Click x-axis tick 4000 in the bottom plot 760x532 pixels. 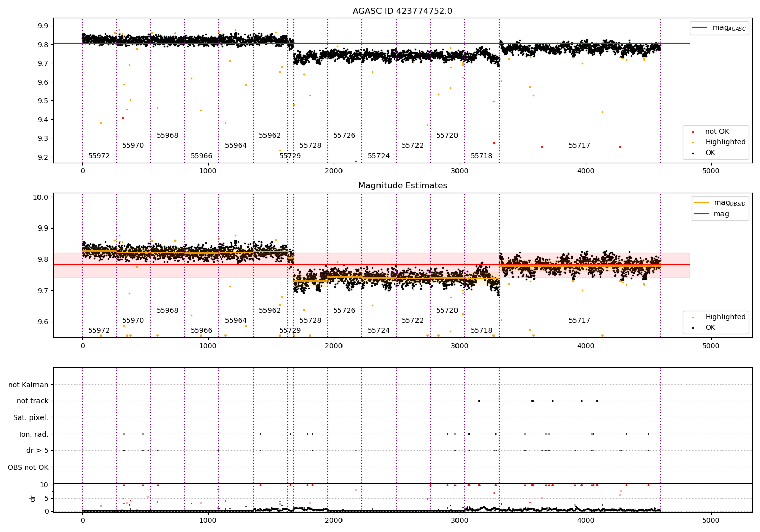(586, 520)
